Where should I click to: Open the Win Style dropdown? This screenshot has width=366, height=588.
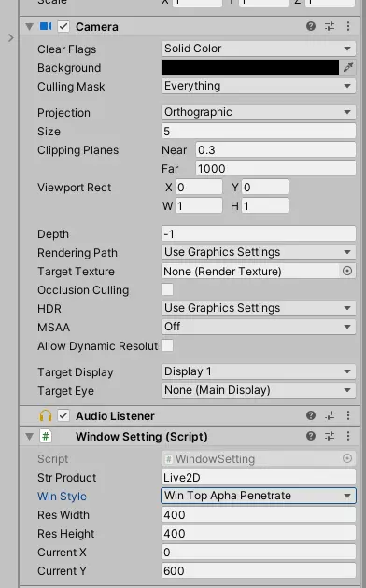click(x=259, y=496)
